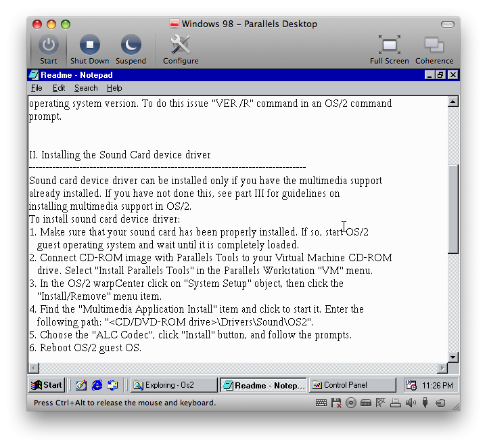This screenshot has height=448, width=487.
Task: Click the green Mac zoom button
Action: (x=66, y=24)
